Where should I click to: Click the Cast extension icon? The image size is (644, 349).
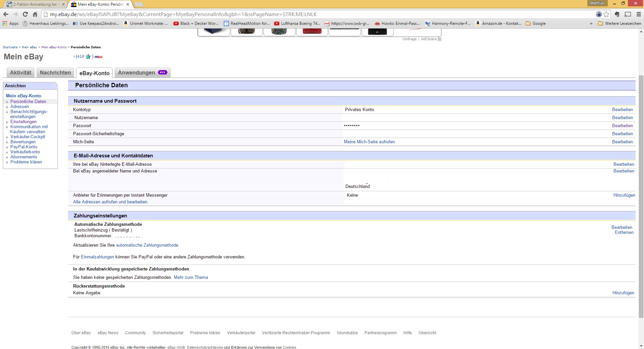pyautogui.click(x=628, y=14)
